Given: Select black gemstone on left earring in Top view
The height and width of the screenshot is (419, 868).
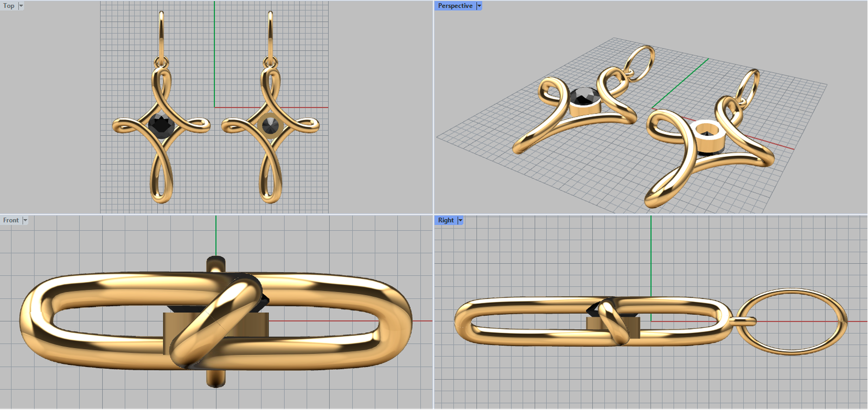Looking at the screenshot, I should point(161,125).
